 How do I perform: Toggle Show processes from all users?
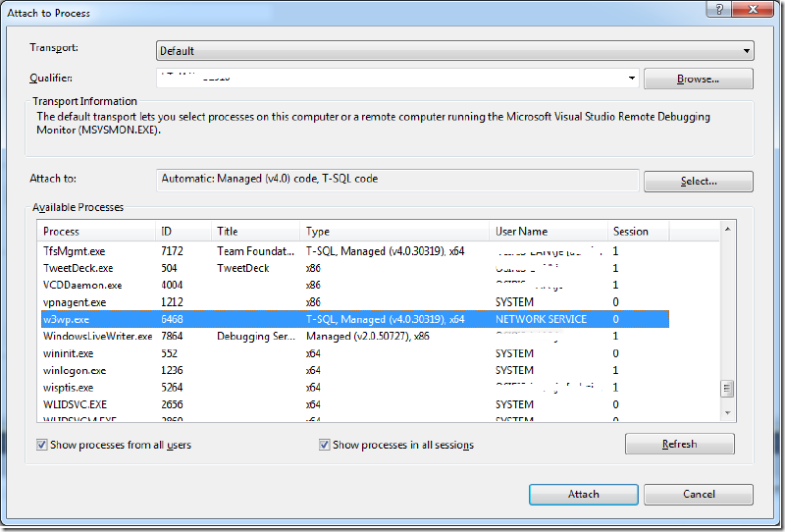click(x=41, y=445)
